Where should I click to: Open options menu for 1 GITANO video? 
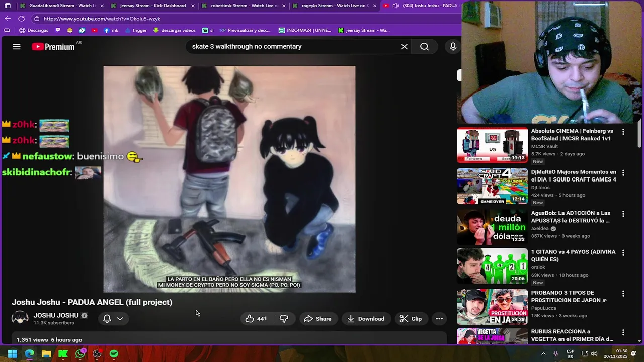623,252
